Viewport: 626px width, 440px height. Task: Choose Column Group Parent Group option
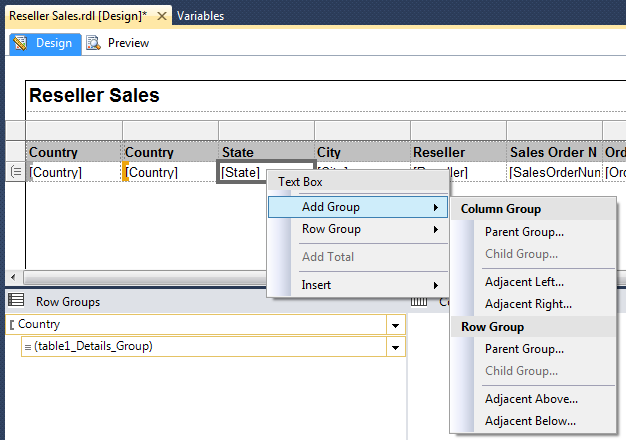524,232
